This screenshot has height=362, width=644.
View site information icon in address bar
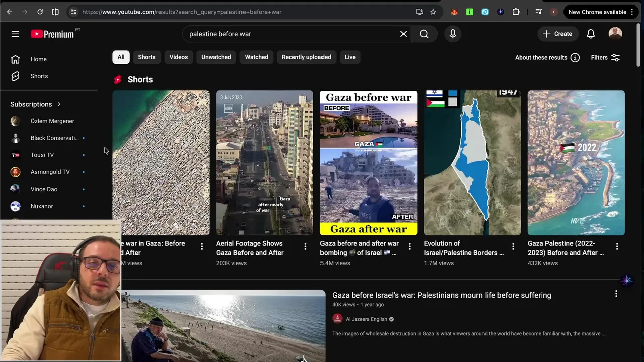tap(73, 12)
